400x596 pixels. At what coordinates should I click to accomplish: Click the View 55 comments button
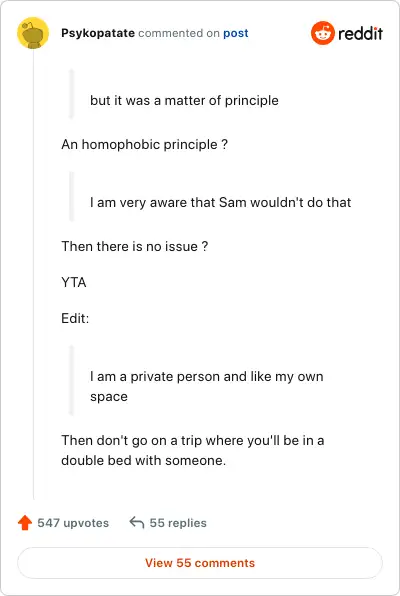point(200,563)
